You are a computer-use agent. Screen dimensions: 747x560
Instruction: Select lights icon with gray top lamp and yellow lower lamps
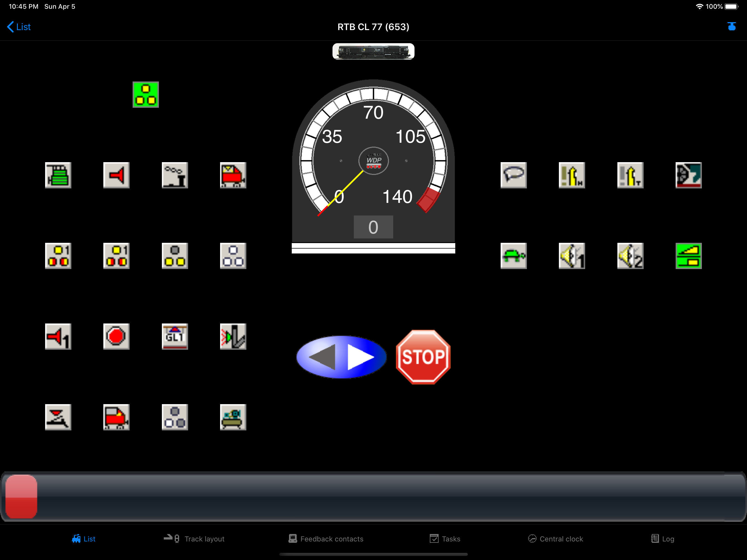175,256
